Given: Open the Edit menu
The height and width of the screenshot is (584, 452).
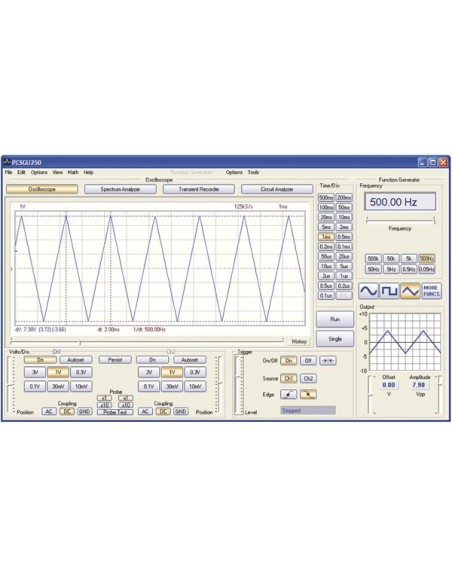Looking at the screenshot, I should [21, 172].
